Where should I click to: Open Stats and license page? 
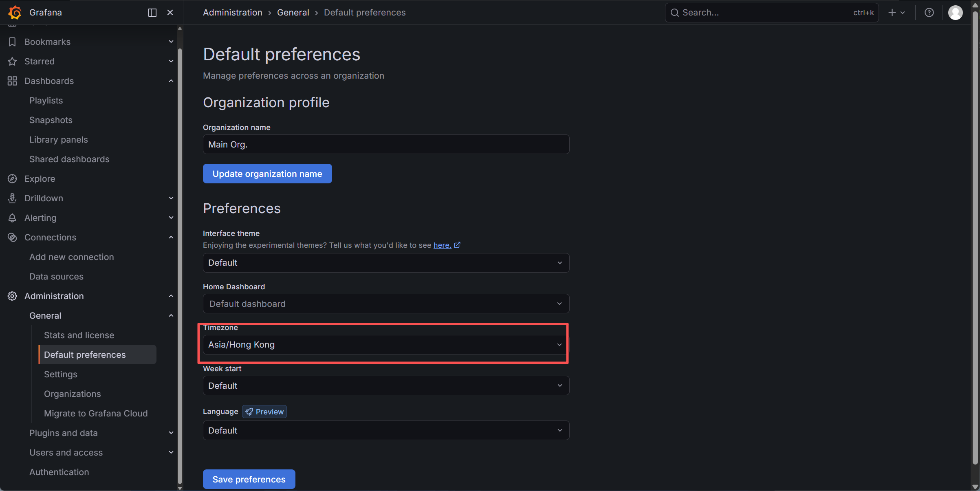[79, 335]
